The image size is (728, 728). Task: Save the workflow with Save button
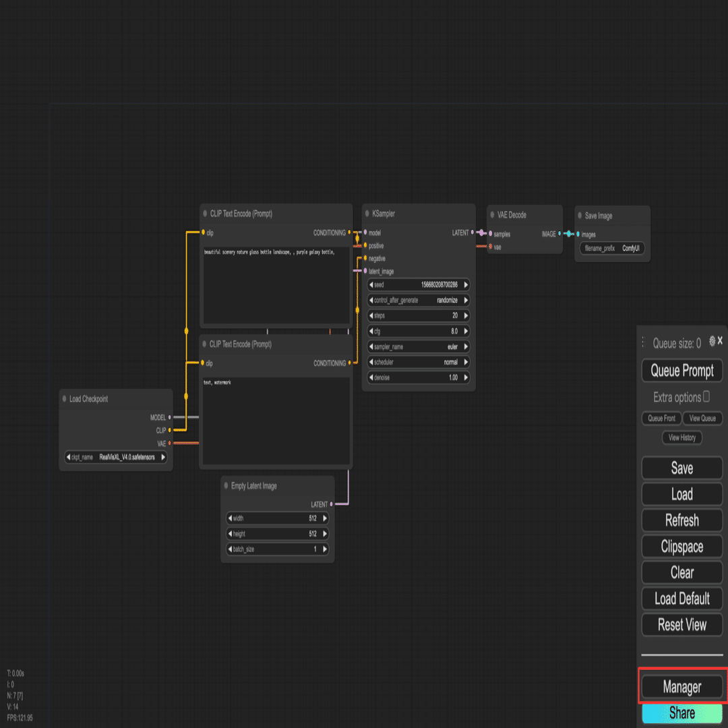(681, 468)
